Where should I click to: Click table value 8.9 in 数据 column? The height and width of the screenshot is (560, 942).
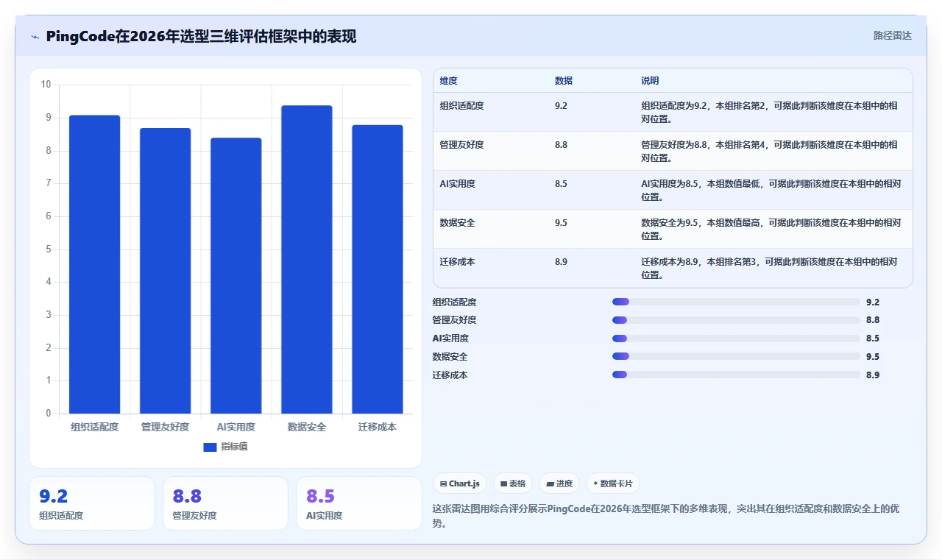coord(561,262)
